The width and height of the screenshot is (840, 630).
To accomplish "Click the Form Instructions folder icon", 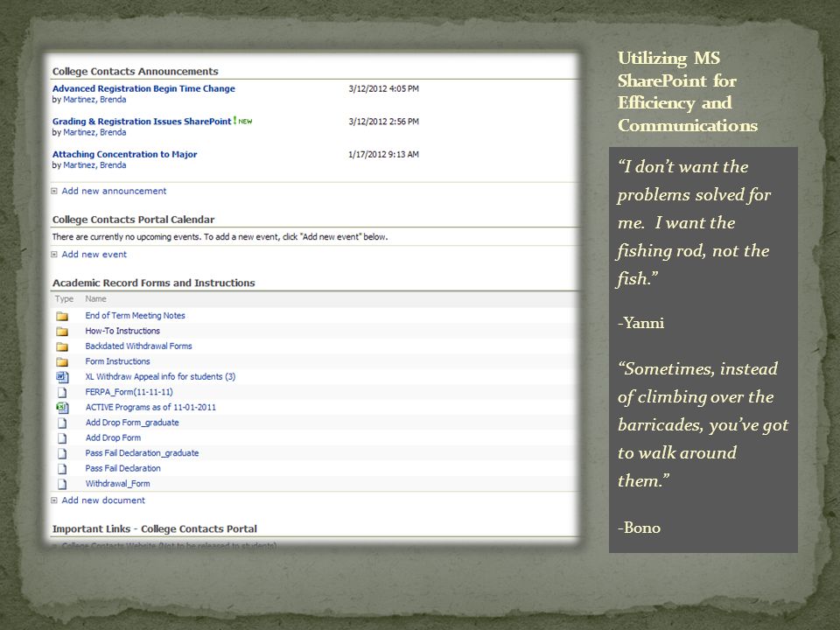I will pyautogui.click(x=62, y=361).
